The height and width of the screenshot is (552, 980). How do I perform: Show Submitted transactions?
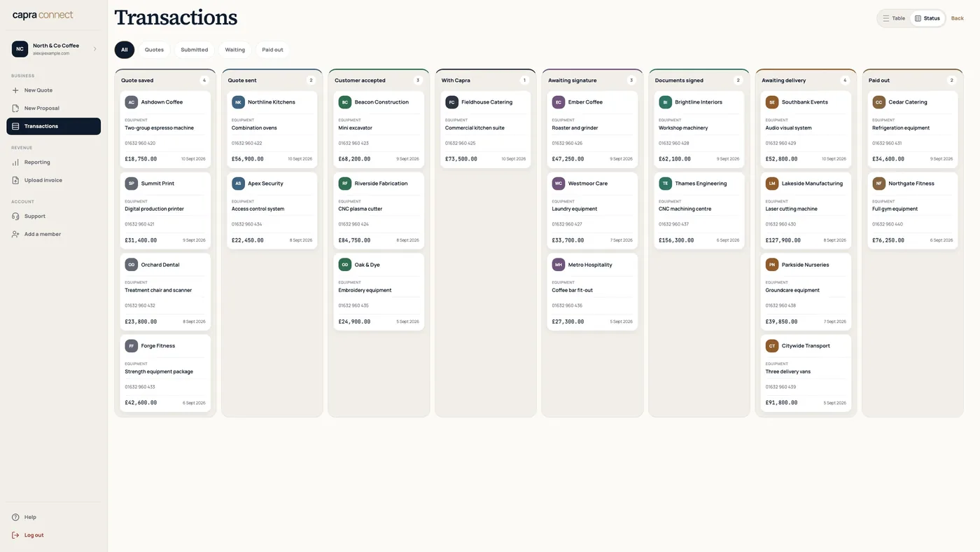(x=195, y=50)
